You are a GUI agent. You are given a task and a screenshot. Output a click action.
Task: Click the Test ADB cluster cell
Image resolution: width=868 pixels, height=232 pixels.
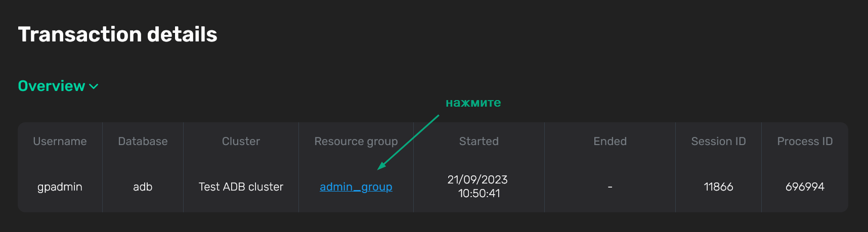click(241, 187)
